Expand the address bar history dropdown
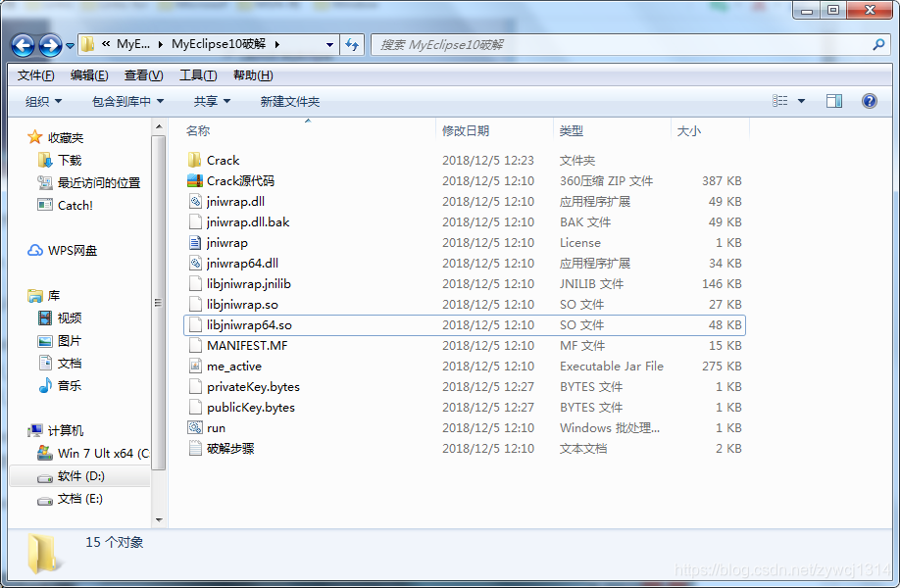 tap(329, 45)
